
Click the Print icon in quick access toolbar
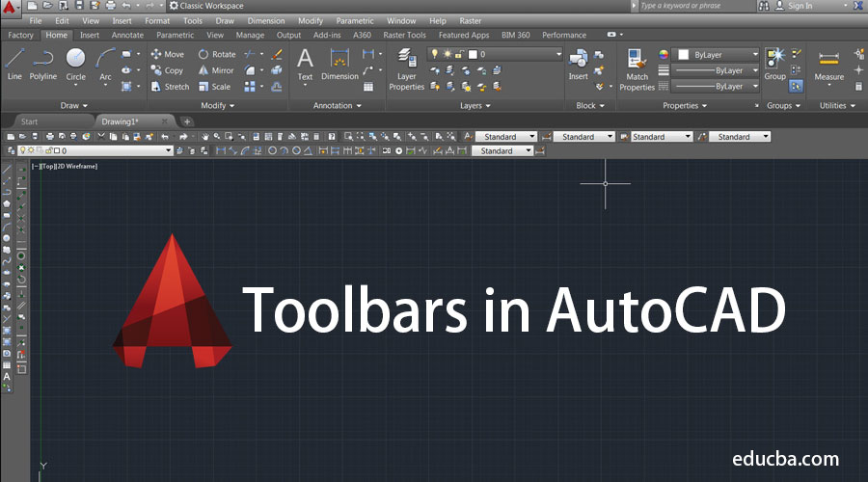click(110, 6)
